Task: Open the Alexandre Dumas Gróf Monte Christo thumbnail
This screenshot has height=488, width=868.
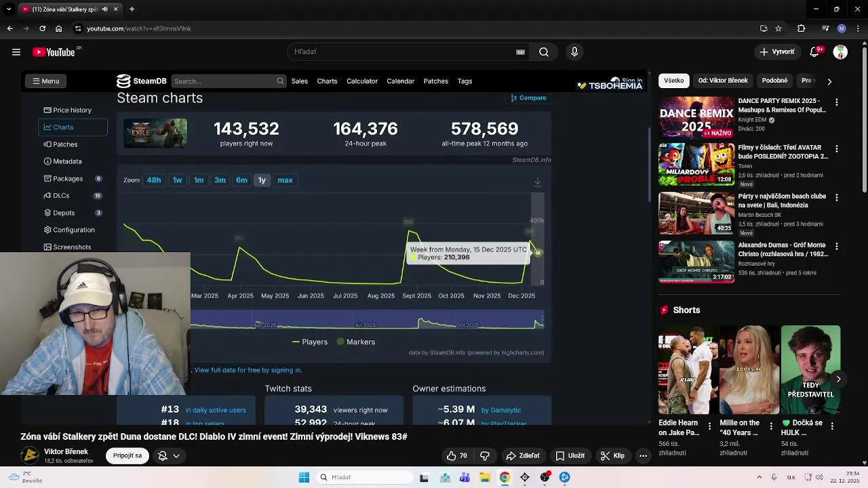Action: pyautogui.click(x=696, y=262)
